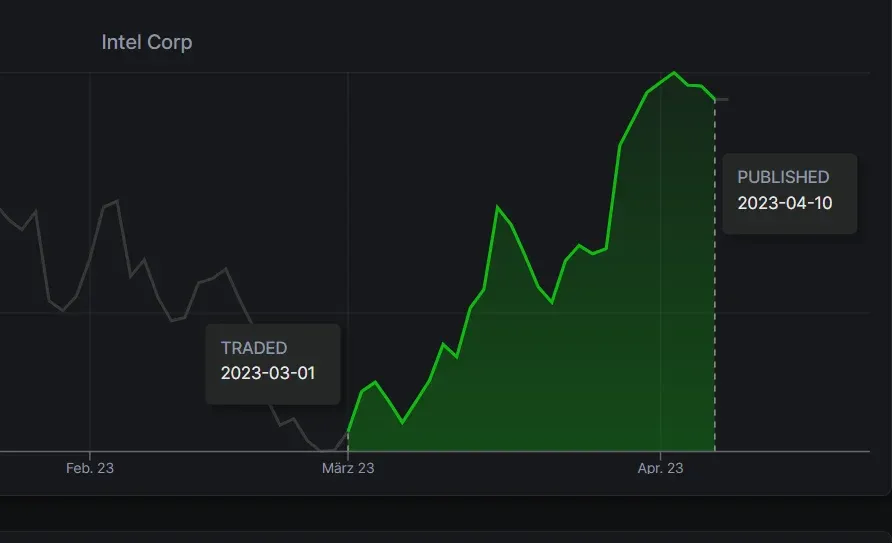Click the gray line's February peak

(117, 201)
